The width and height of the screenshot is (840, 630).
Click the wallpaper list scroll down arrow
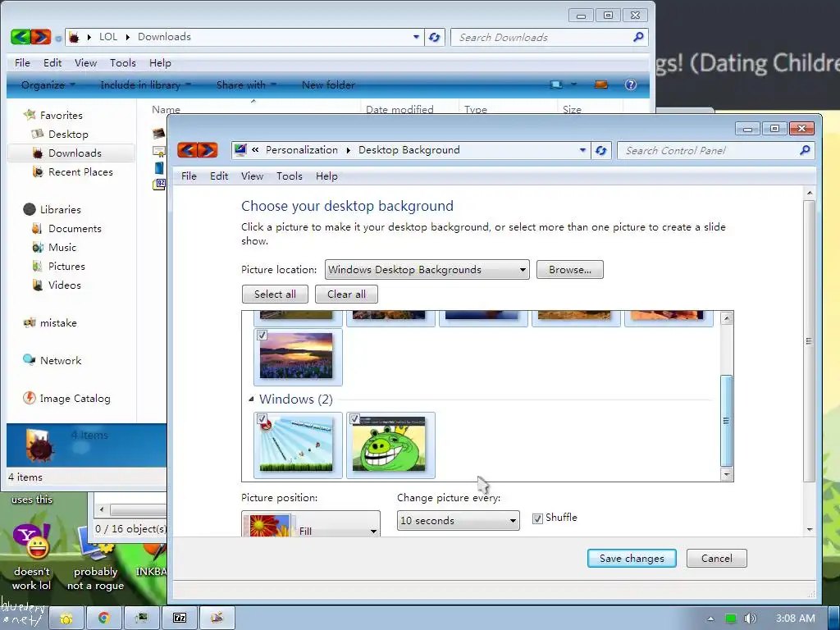click(x=727, y=474)
